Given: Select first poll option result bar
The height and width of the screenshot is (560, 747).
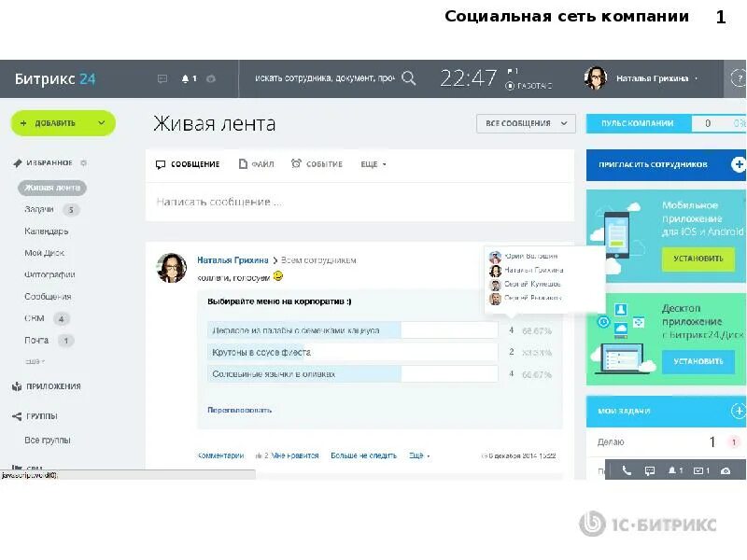Looking at the screenshot, I should click(x=353, y=330).
